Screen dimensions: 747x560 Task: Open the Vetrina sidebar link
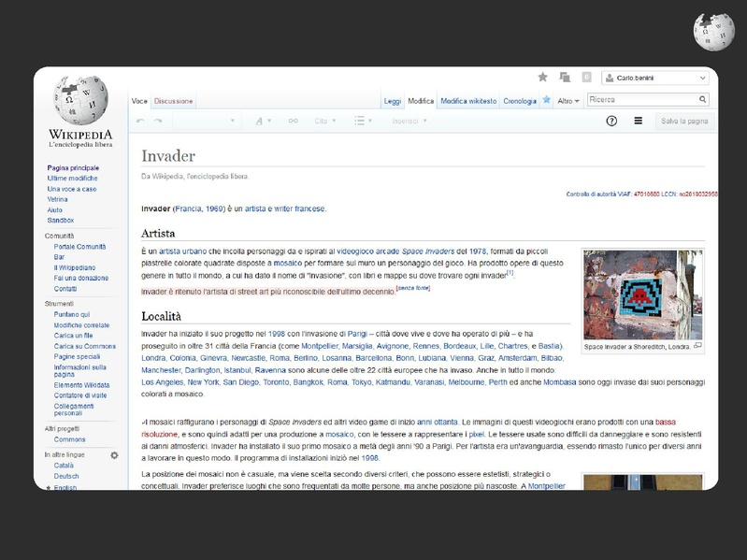[57, 199]
